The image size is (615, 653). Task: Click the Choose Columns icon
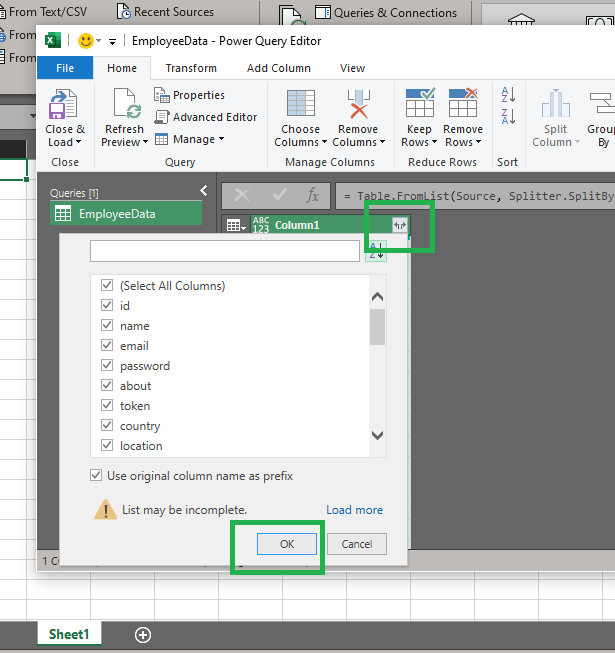[301, 103]
